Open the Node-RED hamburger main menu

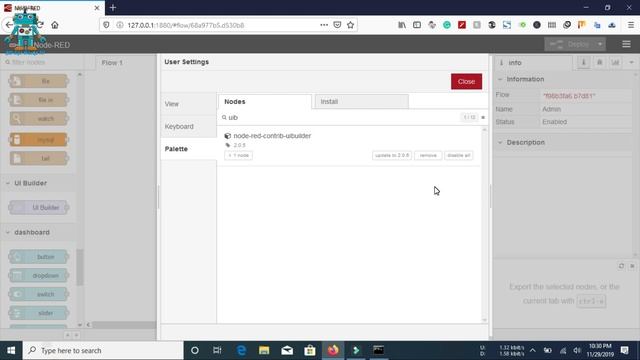point(627,44)
